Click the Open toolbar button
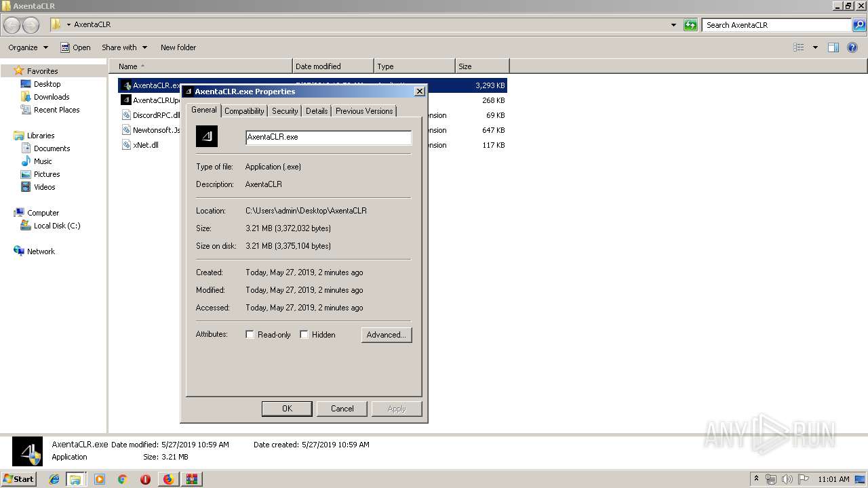 (x=75, y=47)
